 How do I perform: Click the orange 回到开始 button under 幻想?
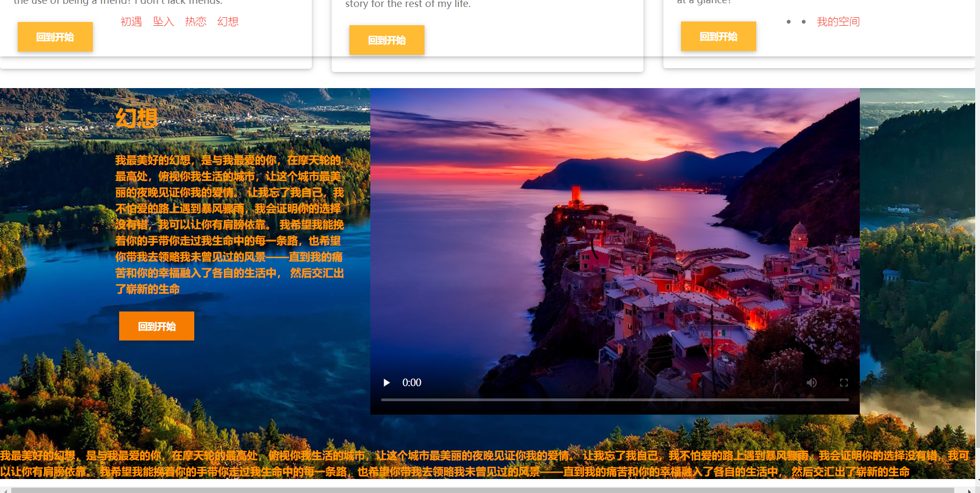tap(157, 326)
